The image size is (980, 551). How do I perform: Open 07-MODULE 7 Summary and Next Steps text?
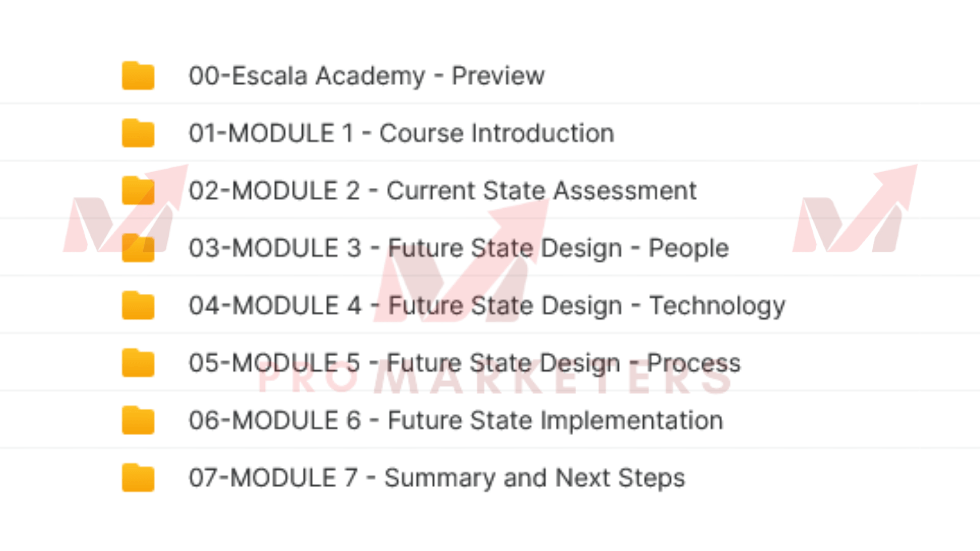pos(437,478)
